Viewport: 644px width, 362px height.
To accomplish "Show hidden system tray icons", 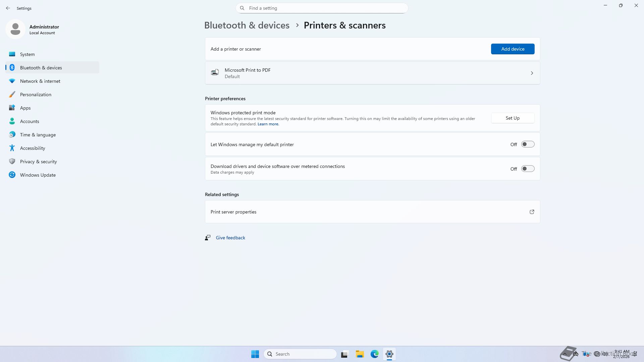I will click(565, 354).
